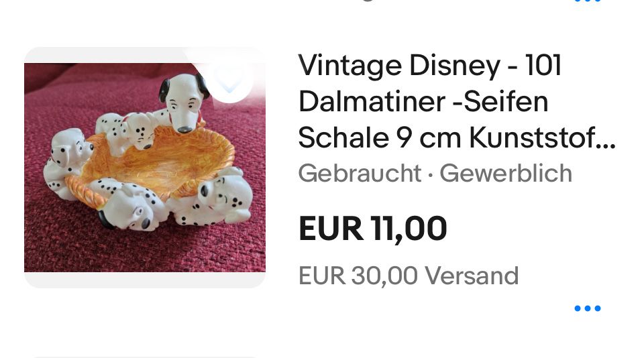Tap the Gebraucht condition label

point(360,173)
